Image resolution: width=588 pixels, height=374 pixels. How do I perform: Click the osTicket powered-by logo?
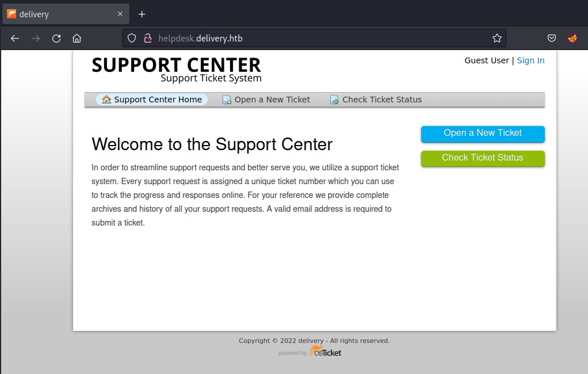(324, 352)
